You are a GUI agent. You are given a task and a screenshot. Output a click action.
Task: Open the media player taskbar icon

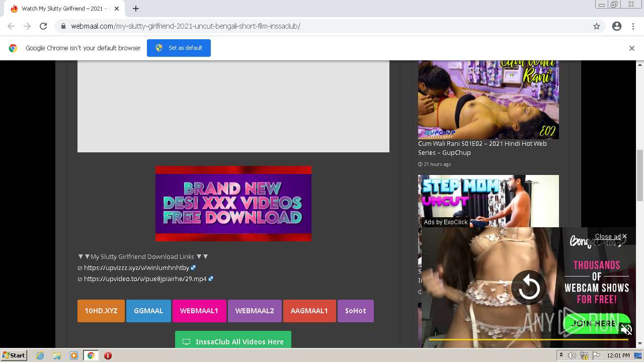74,355
